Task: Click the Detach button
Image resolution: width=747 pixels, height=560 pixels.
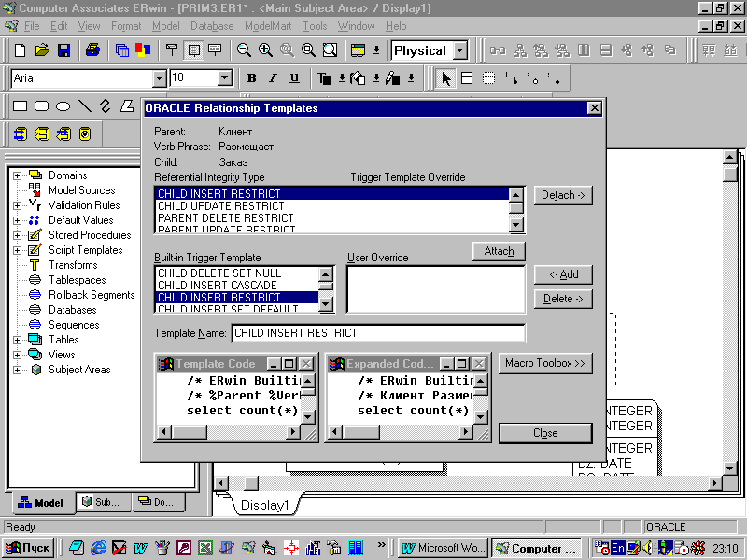Action: [563, 195]
